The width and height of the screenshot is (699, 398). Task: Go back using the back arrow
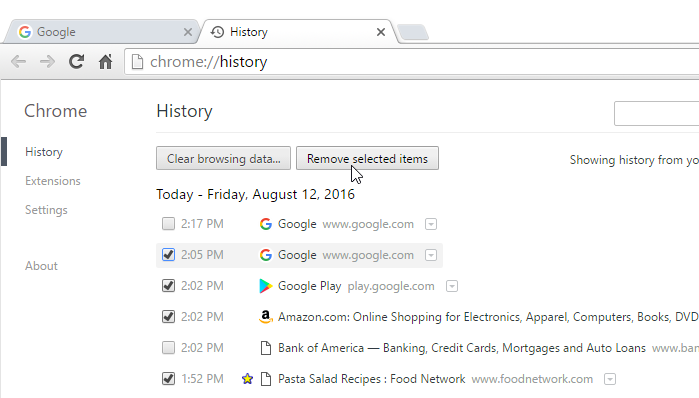(18, 62)
